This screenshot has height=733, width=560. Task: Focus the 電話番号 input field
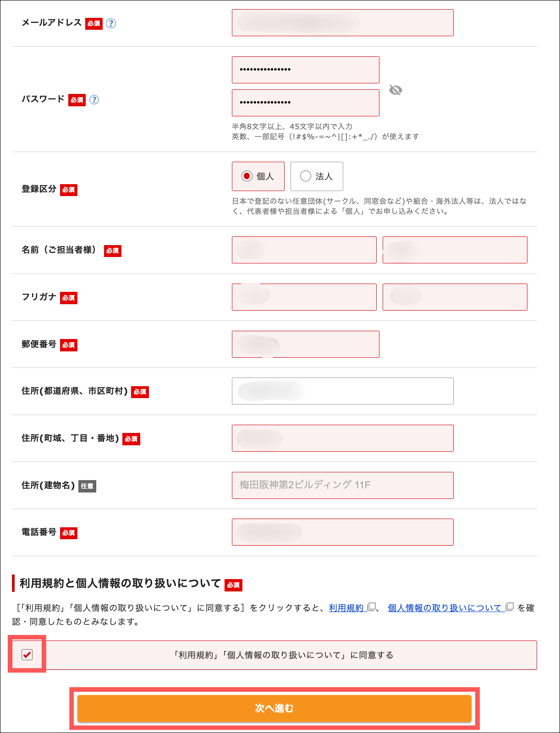342,532
